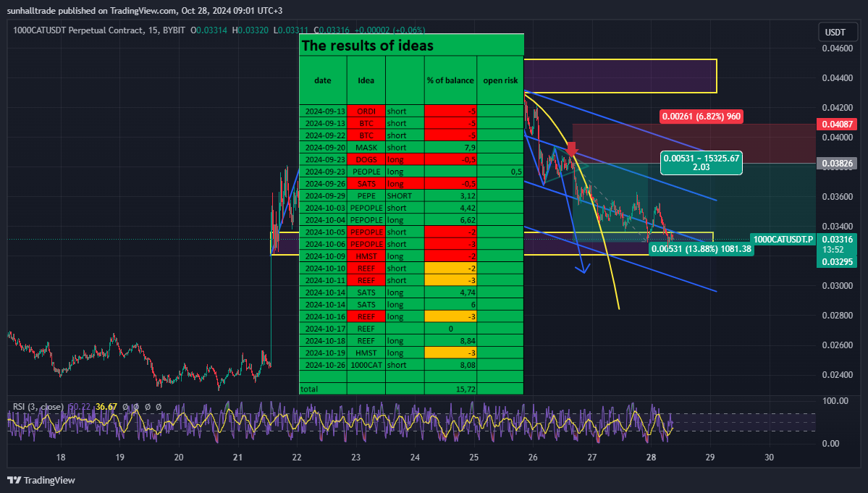Click the 4,42 balance value
Image resolution: width=868 pixels, height=493 pixels.
point(468,208)
